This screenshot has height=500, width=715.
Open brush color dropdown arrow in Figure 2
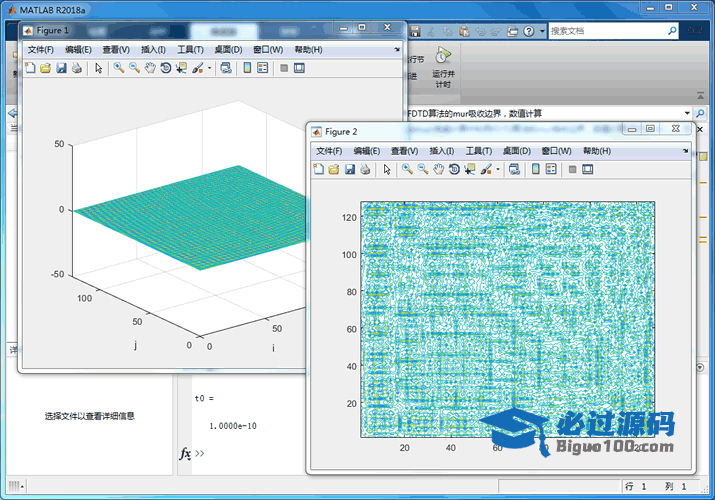pyautogui.click(x=498, y=170)
